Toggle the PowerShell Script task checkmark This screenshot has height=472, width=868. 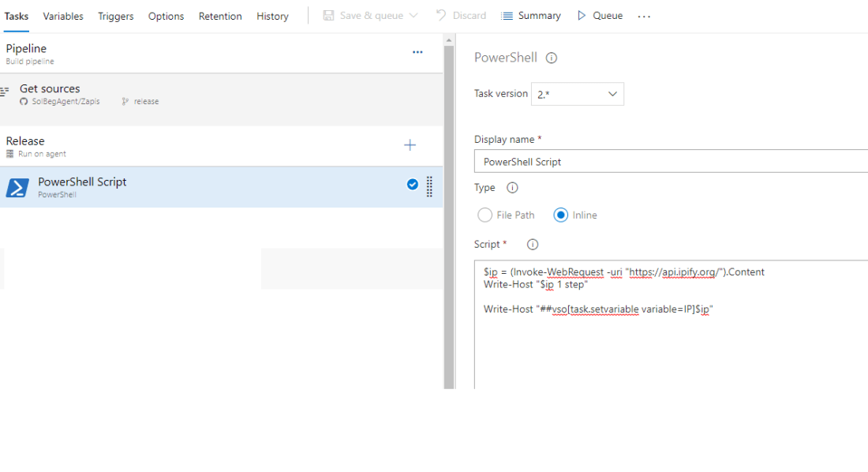[412, 185]
